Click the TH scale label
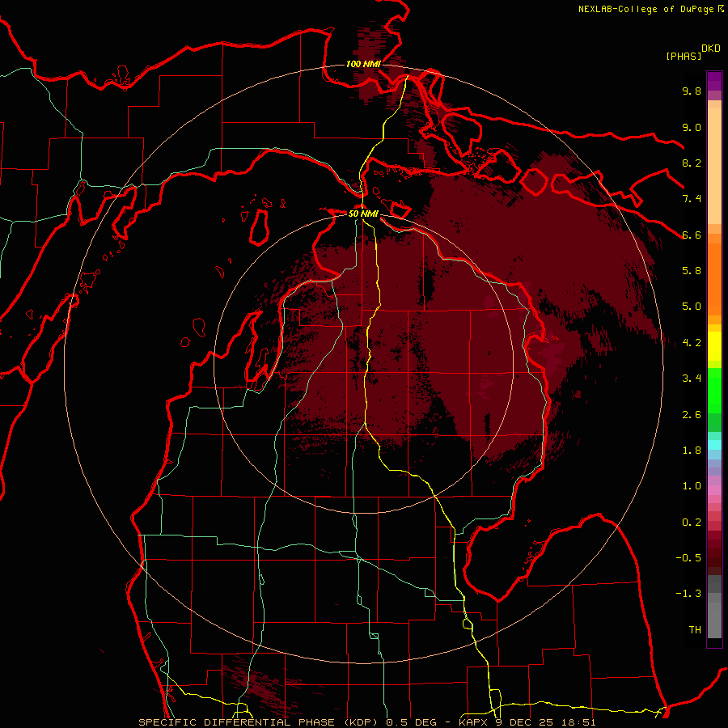Viewport: 728px width, 728px height. [x=695, y=630]
